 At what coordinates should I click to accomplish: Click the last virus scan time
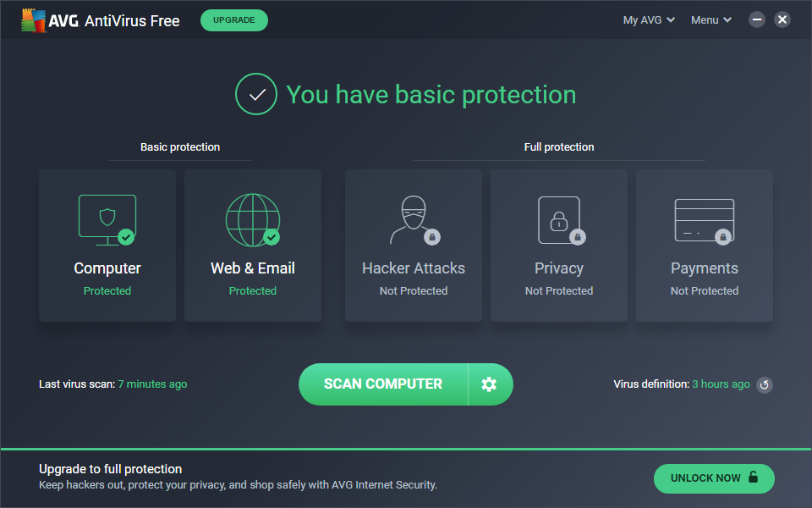pyautogui.click(x=152, y=384)
